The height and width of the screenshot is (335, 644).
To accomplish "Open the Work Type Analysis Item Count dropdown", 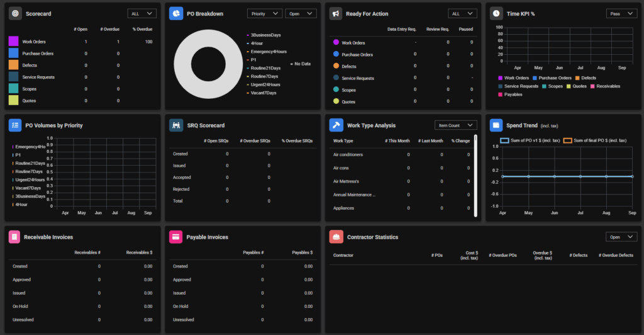I will [455, 125].
